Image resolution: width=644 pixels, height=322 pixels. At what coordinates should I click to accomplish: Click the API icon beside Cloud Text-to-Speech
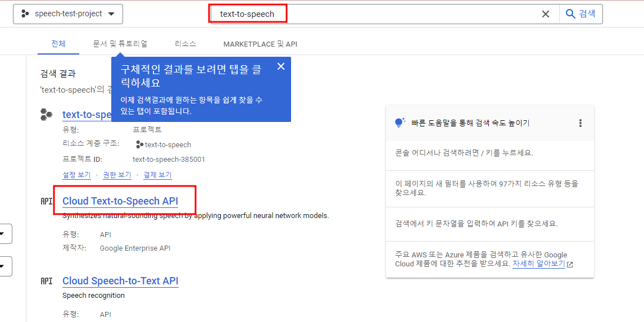pos(47,201)
